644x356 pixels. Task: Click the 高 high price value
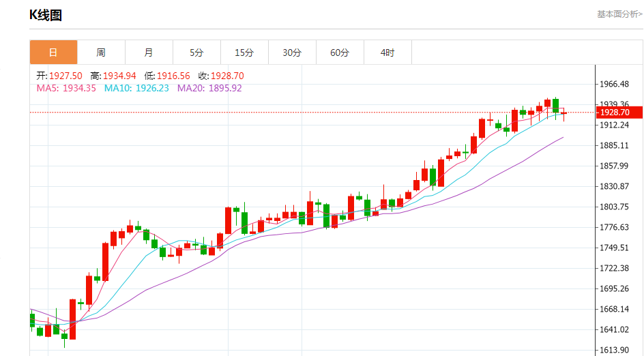pos(119,76)
